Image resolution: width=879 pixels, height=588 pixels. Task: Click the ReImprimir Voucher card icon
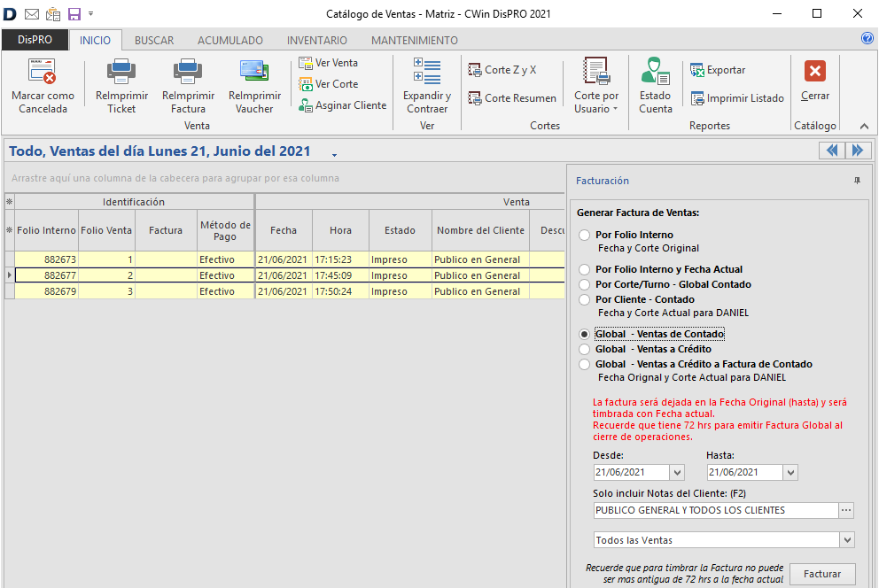coord(254,71)
